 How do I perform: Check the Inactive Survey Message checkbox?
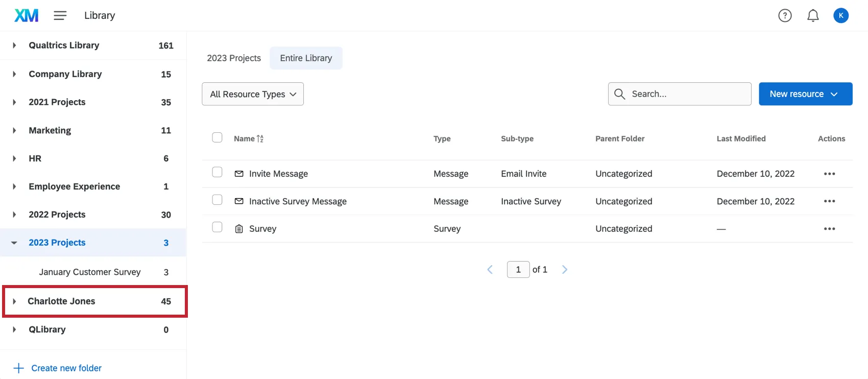point(217,200)
